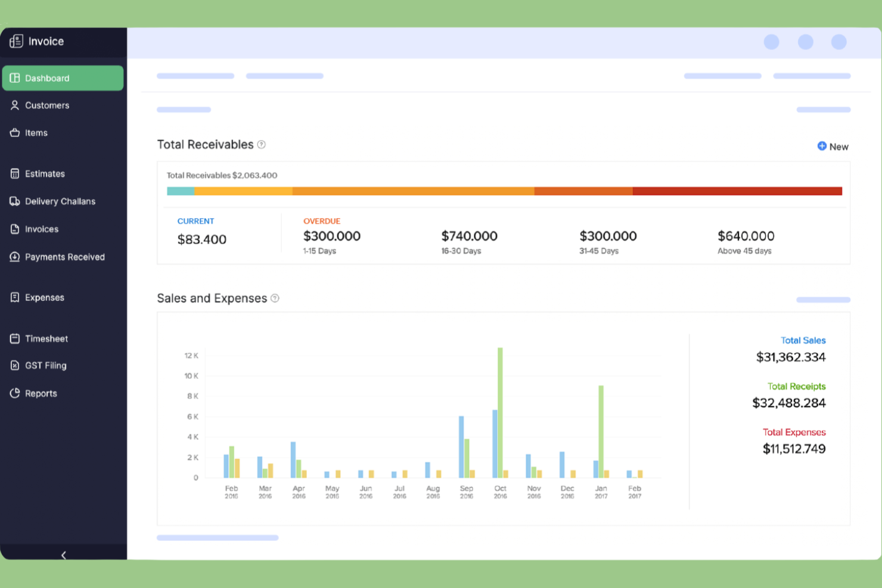Image resolution: width=882 pixels, height=588 pixels.
Task: Select the Reports icon
Action: 15,393
